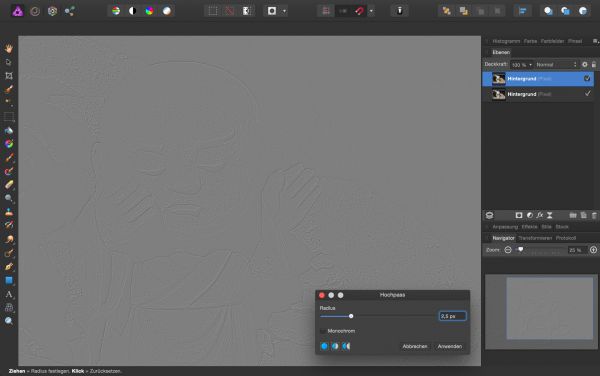Image resolution: width=600 pixels, height=376 pixels.
Task: Select the Photo Persona icon
Action: (18, 11)
